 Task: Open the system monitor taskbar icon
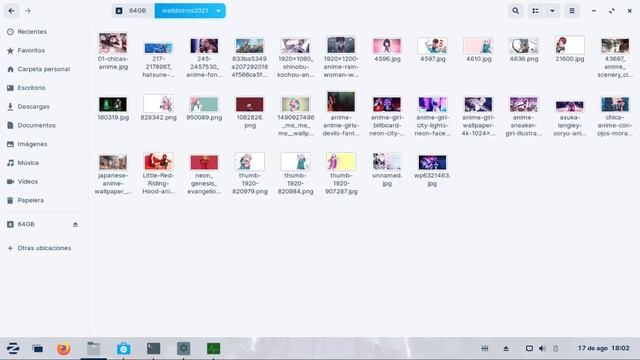pyautogui.click(x=213, y=349)
